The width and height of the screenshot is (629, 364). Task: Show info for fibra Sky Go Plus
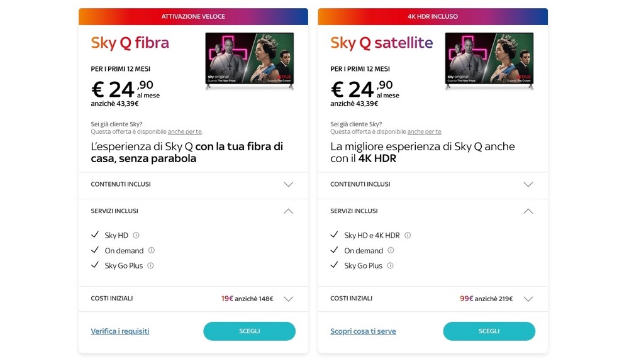click(x=150, y=265)
